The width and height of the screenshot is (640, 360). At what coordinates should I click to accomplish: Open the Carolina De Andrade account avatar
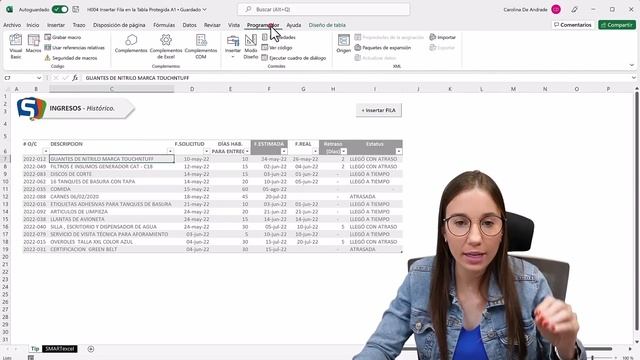coord(556,9)
